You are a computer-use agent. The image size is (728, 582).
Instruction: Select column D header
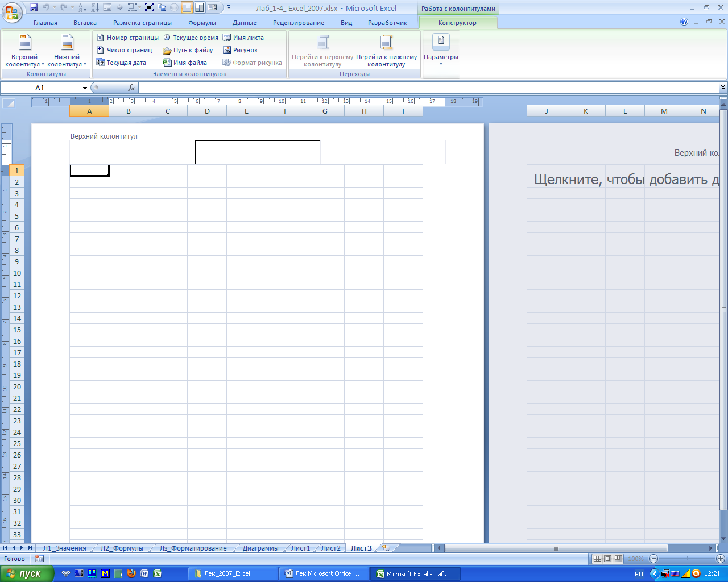207,111
